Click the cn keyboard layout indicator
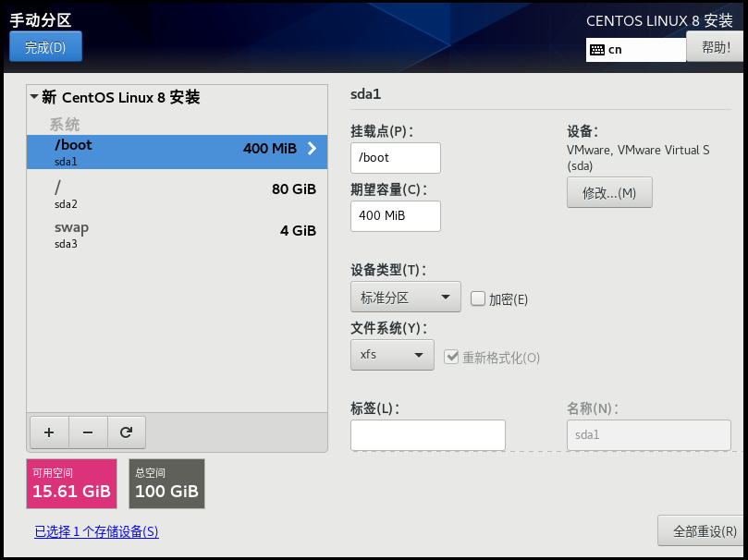The image size is (748, 560). pyautogui.click(x=636, y=50)
